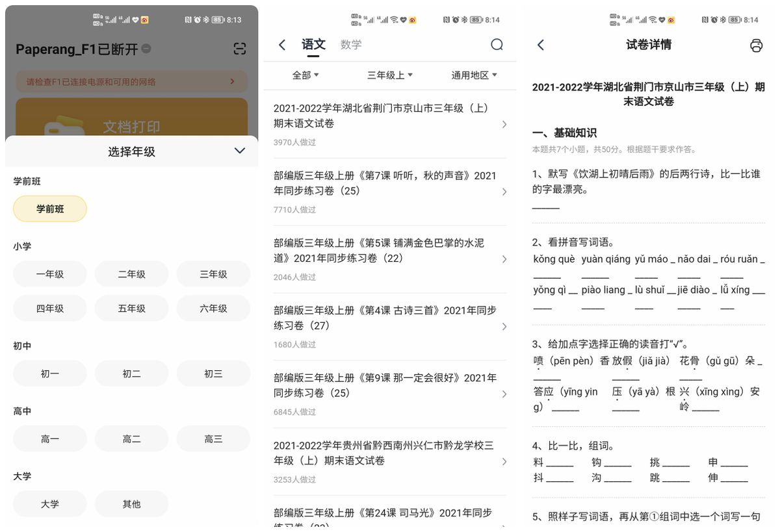Select the 初二 grade option
Screen dimensions: 780x532
[131, 373]
